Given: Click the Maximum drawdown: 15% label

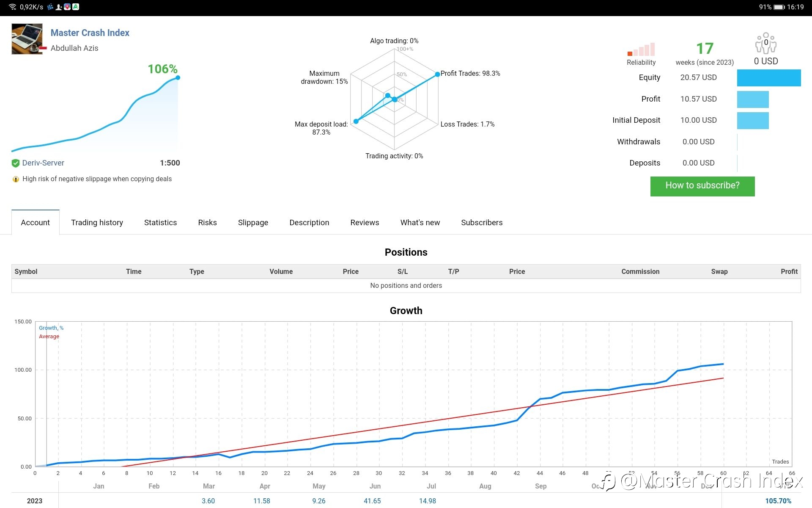Looking at the screenshot, I should tap(324, 77).
